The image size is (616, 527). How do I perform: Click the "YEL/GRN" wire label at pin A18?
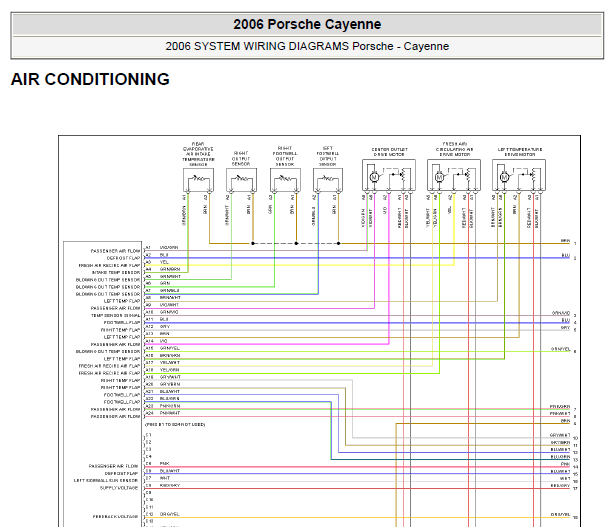169,370
